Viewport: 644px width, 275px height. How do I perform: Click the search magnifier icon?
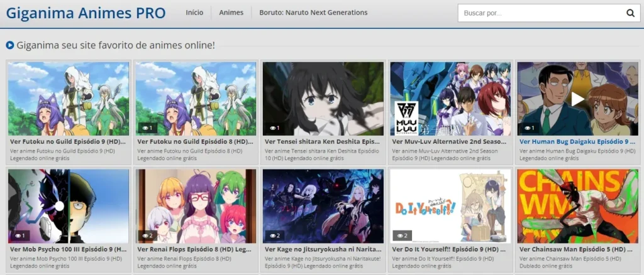630,13
